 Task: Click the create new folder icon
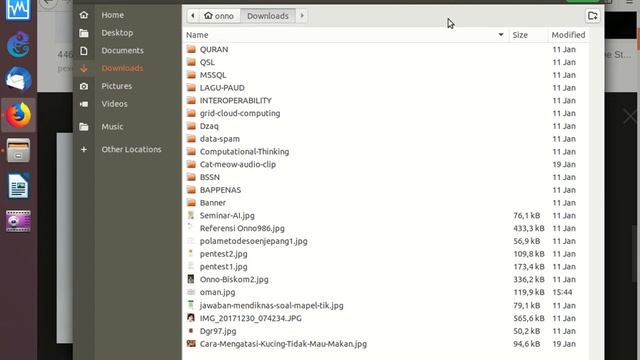pyautogui.click(x=593, y=16)
